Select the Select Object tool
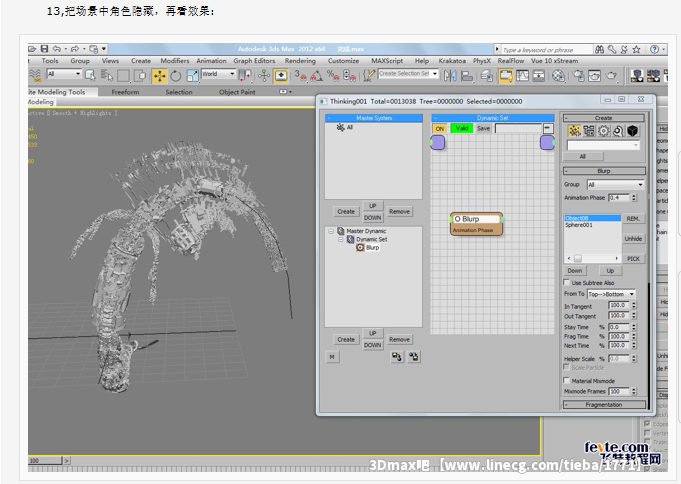 pos(90,76)
